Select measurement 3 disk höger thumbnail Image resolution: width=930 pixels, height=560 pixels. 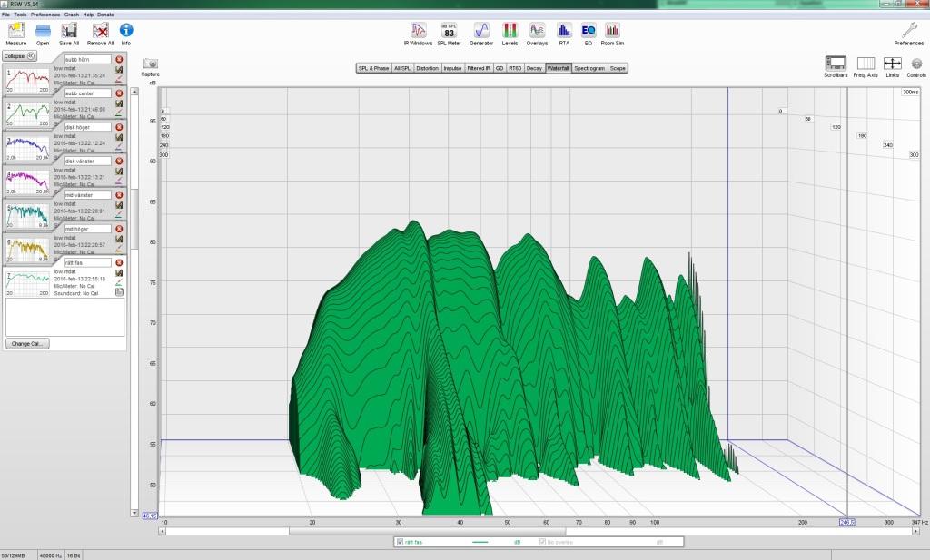tap(27, 148)
